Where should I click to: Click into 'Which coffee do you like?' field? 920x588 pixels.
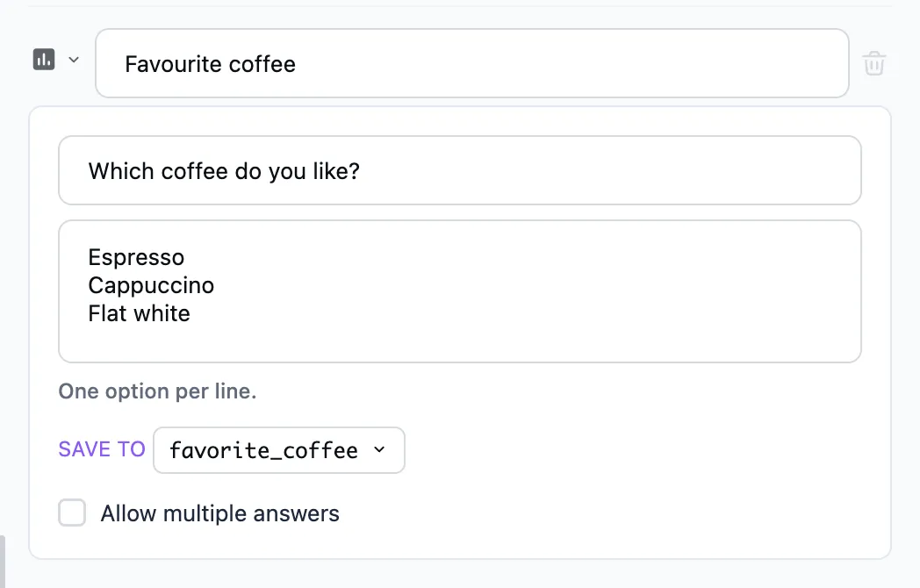[460, 171]
